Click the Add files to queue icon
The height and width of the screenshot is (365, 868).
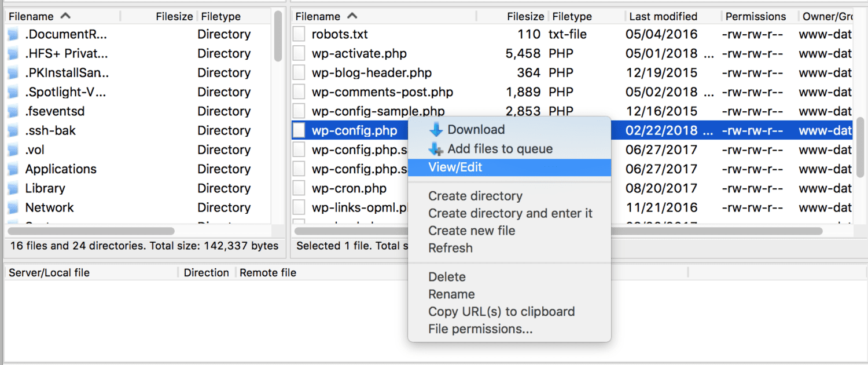pyautogui.click(x=436, y=149)
